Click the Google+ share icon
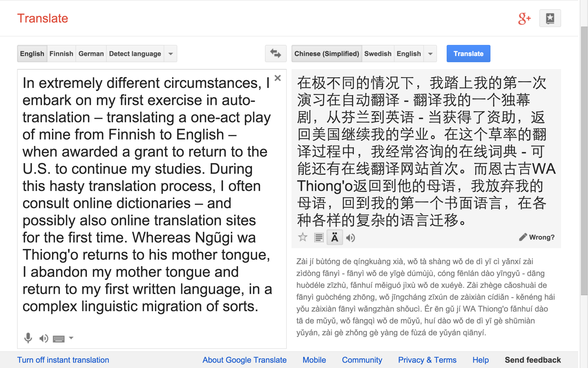 (524, 19)
